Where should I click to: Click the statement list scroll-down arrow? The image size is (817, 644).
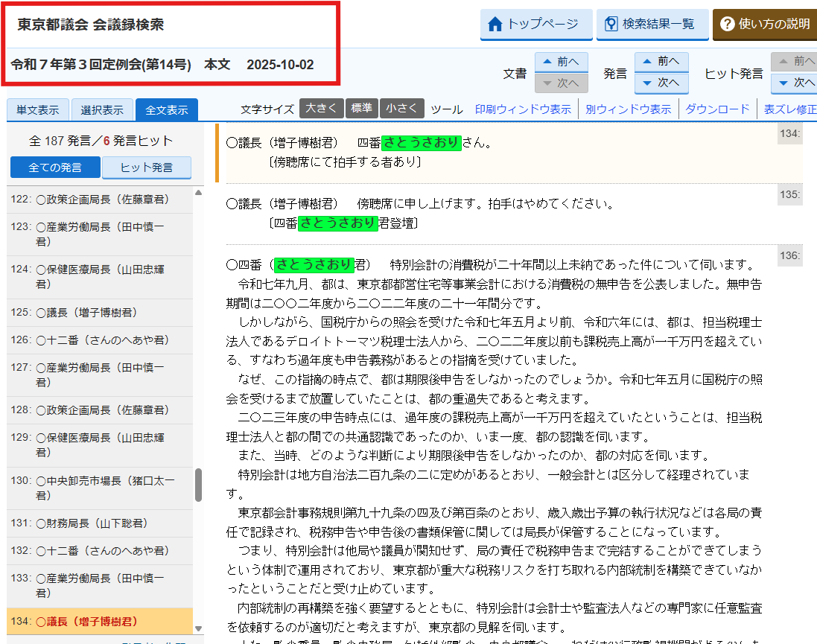(198, 629)
